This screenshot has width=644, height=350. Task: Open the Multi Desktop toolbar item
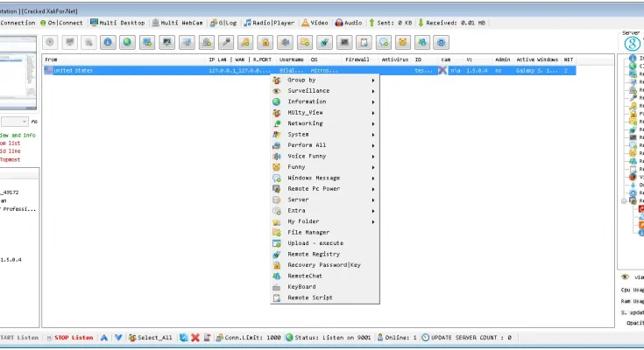[x=117, y=22]
